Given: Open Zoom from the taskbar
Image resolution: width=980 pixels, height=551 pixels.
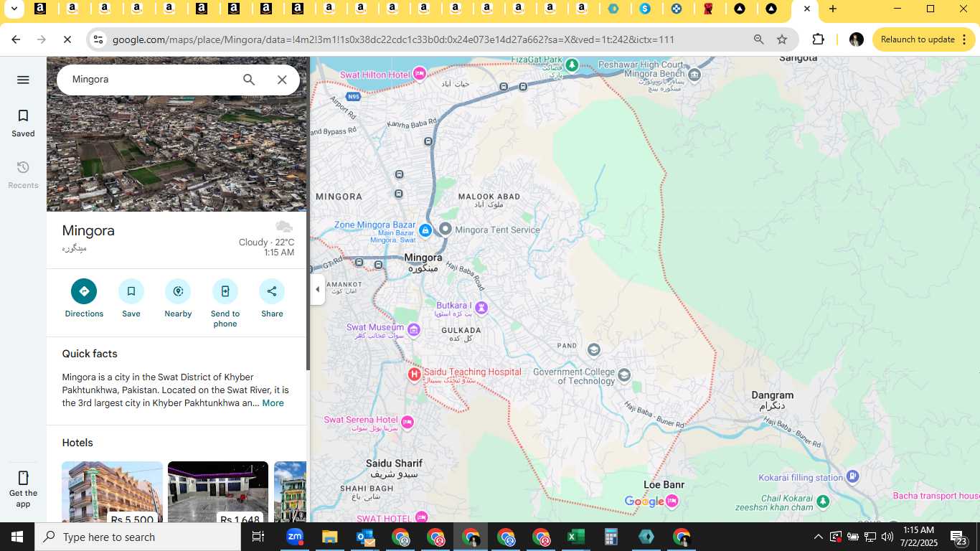Looking at the screenshot, I should 295,537.
